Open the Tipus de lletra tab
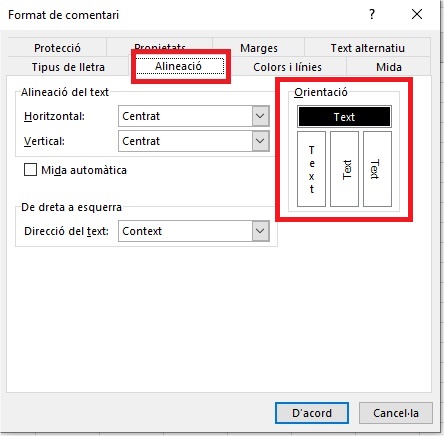This screenshot has height=436, width=444. 68,67
